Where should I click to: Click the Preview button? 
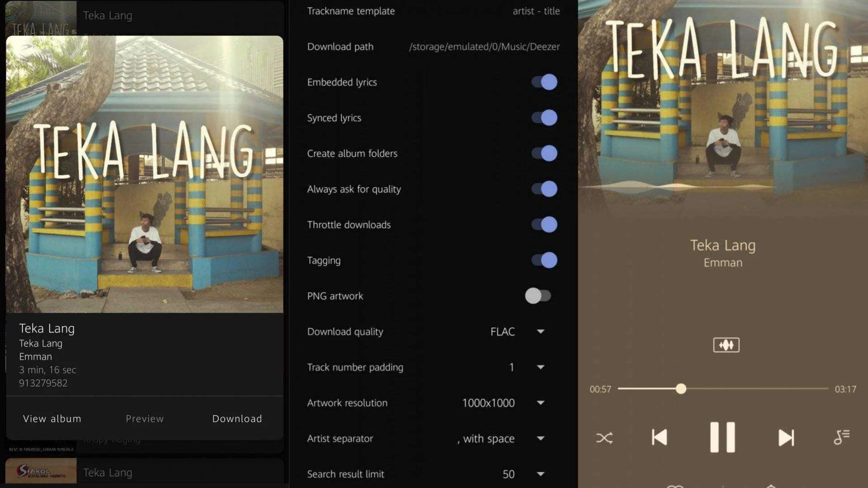click(x=145, y=419)
